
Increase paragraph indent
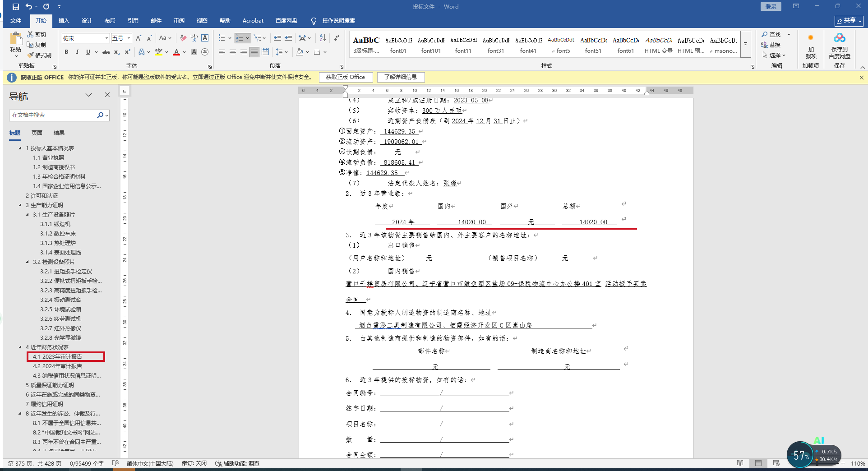pyautogui.click(x=288, y=38)
